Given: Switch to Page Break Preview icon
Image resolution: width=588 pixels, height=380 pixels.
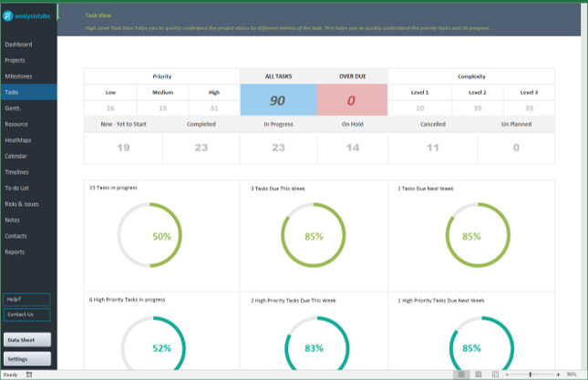Looking at the screenshot, I should 495,375.
